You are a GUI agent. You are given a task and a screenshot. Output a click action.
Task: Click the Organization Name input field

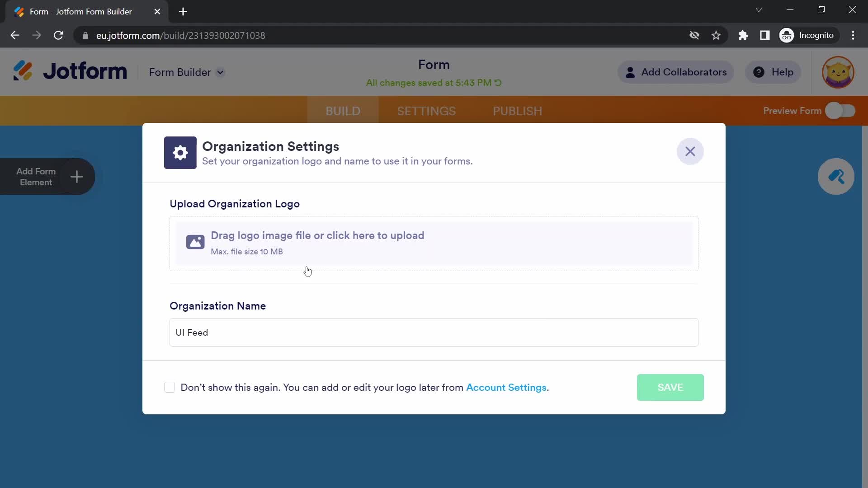(x=434, y=333)
